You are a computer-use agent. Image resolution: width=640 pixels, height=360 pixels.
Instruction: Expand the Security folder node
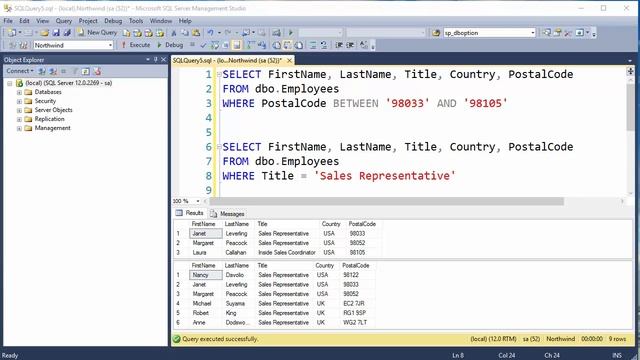pos(19,101)
